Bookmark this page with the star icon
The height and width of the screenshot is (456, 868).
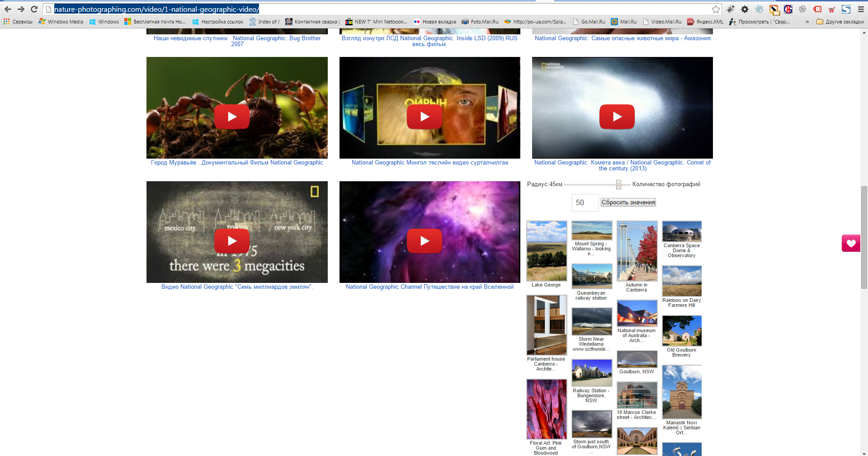tap(716, 9)
